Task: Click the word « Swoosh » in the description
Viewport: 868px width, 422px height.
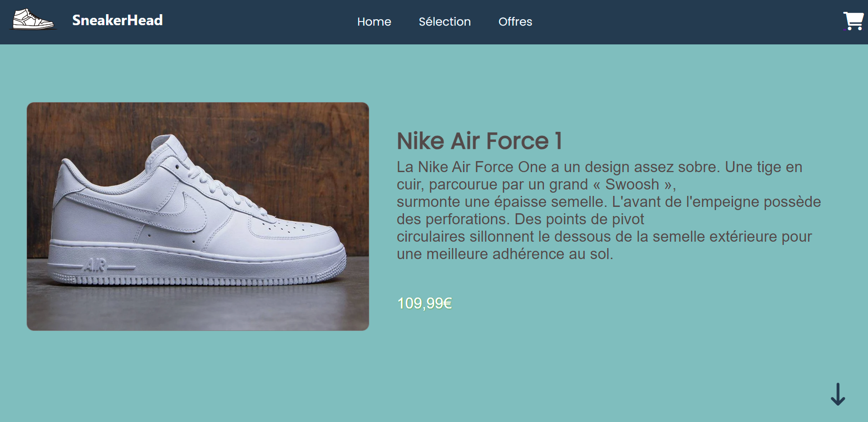Action: pyautogui.click(x=632, y=184)
